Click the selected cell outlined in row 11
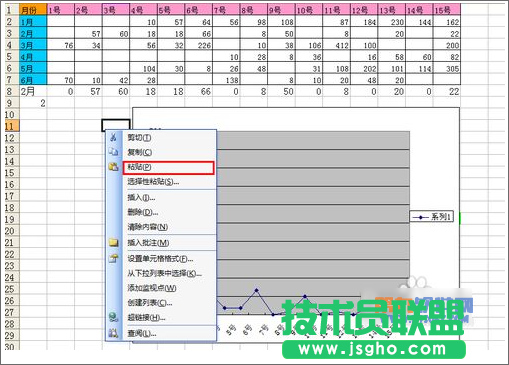The height and width of the screenshot is (365, 509). click(116, 125)
